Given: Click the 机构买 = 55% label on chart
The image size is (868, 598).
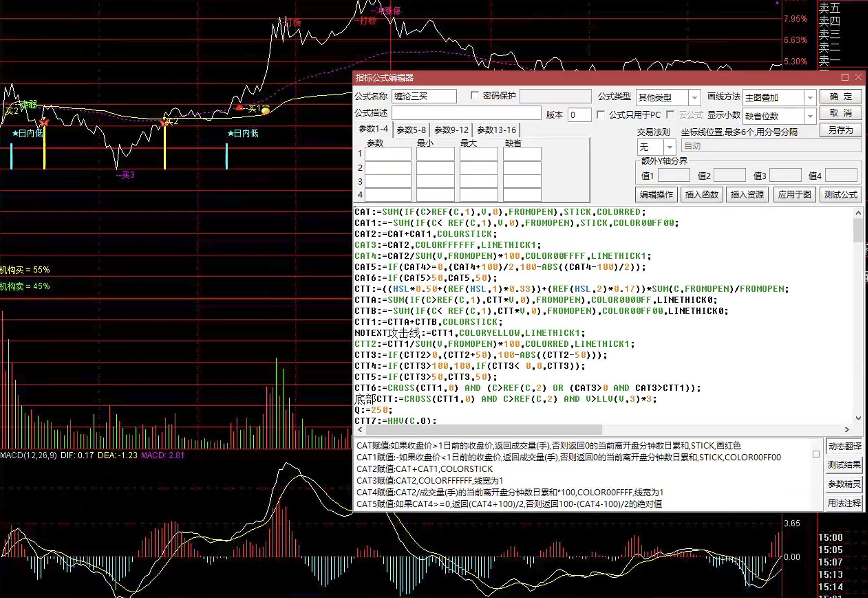Looking at the screenshot, I should point(25,270).
